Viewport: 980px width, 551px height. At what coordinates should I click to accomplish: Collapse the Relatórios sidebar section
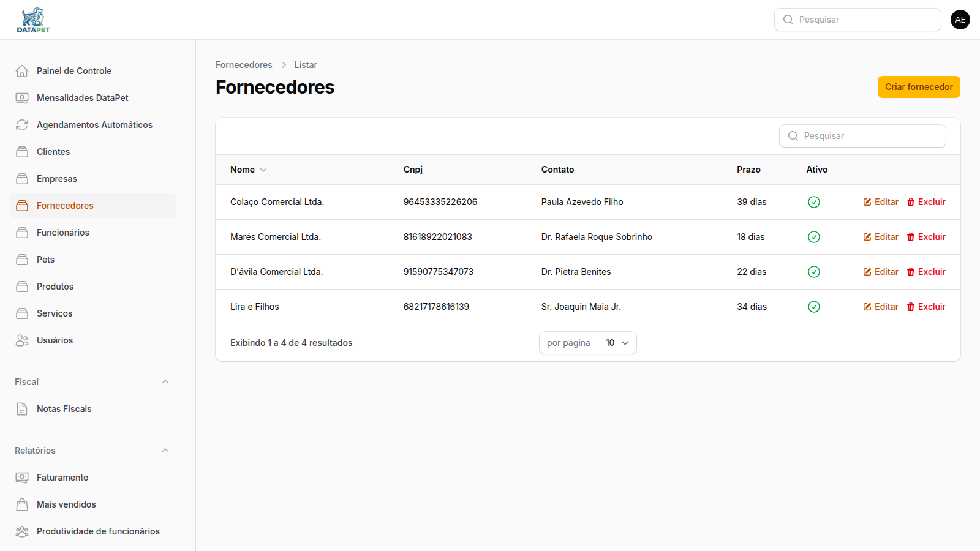point(165,451)
